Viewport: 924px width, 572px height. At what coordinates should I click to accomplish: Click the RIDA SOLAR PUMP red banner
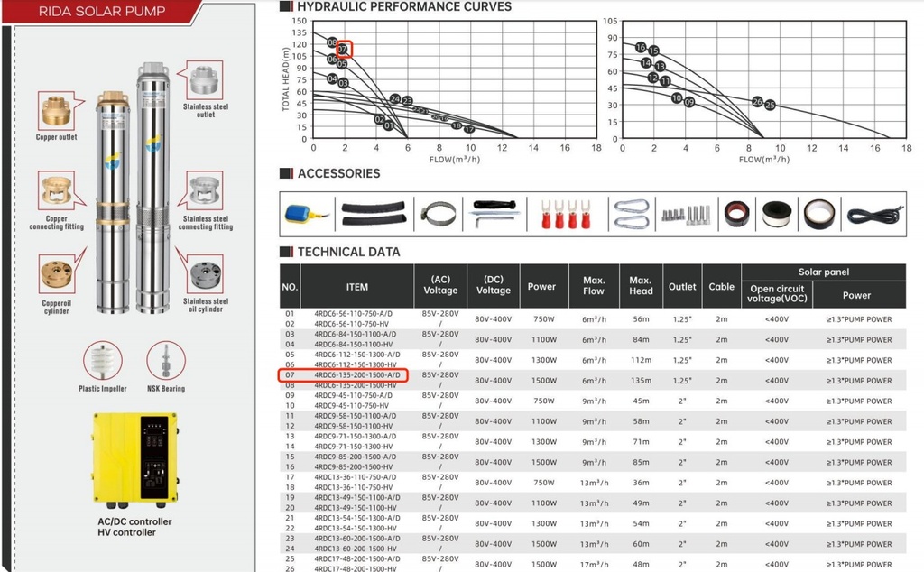click(x=101, y=11)
